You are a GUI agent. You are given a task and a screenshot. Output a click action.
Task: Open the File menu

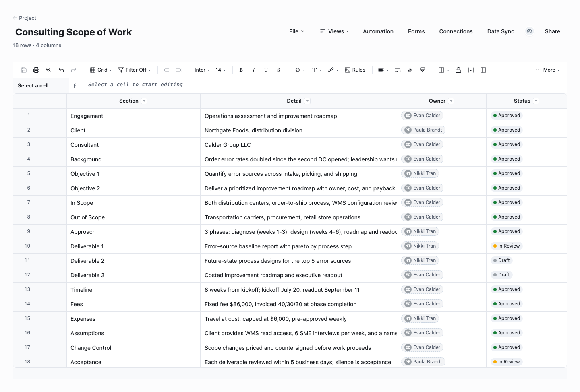(x=297, y=31)
